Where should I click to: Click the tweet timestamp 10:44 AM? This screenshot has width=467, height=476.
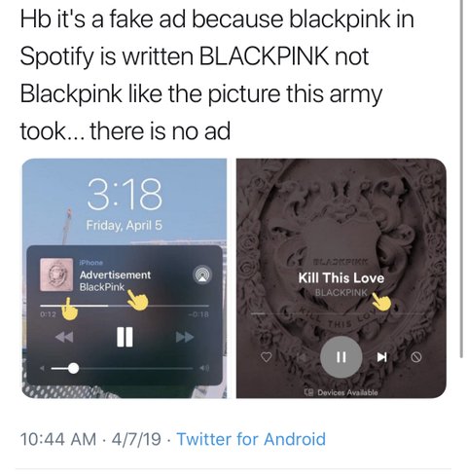58,439
